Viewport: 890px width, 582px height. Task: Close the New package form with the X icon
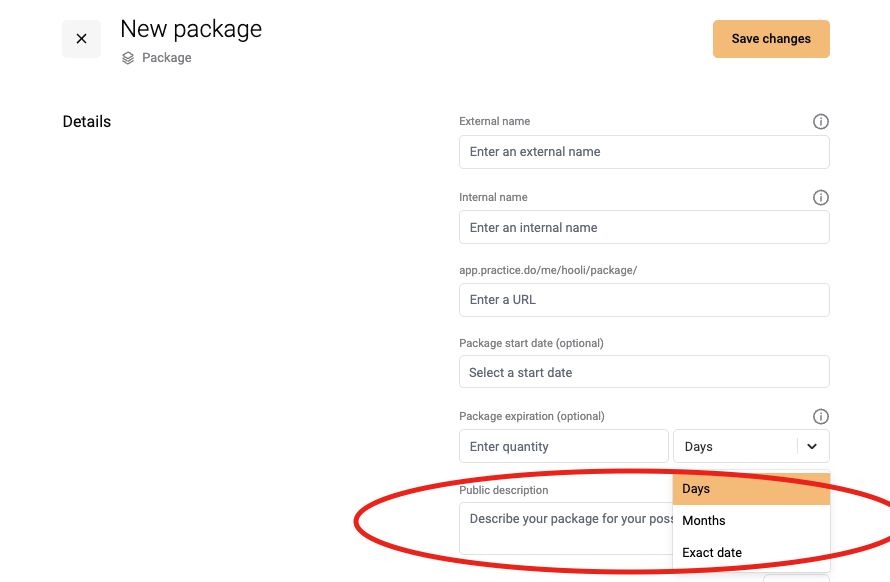(81, 39)
